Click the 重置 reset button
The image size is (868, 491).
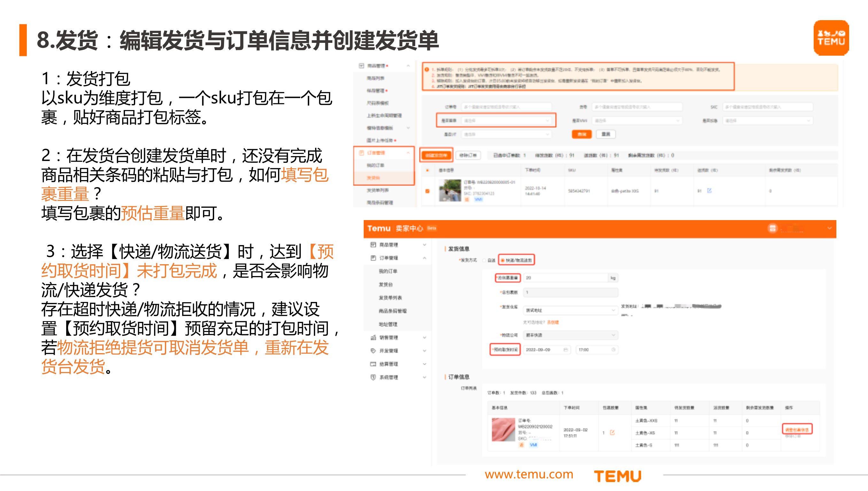point(606,134)
